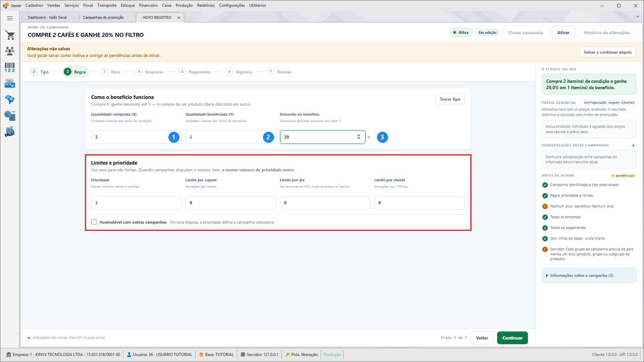644x362 pixels.
Task: Open the NF-e map sidebar icon
Action: 10,99
